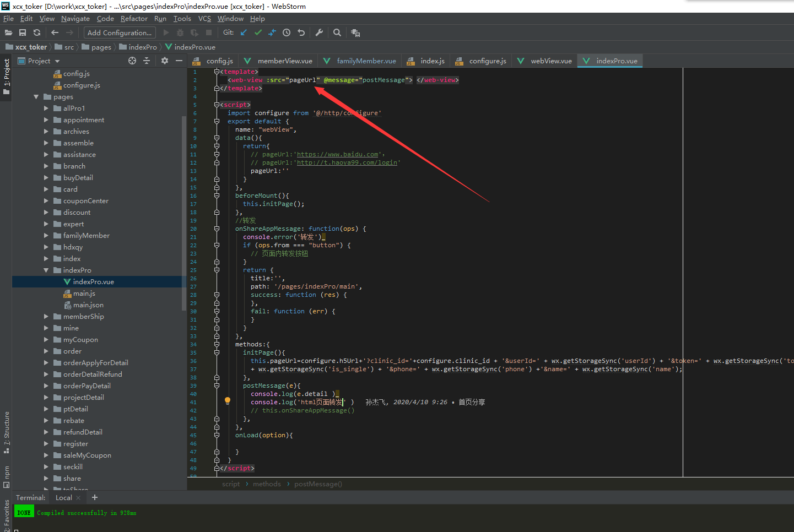
Task: Click the Git rollback revert icon
Action: 301,32
